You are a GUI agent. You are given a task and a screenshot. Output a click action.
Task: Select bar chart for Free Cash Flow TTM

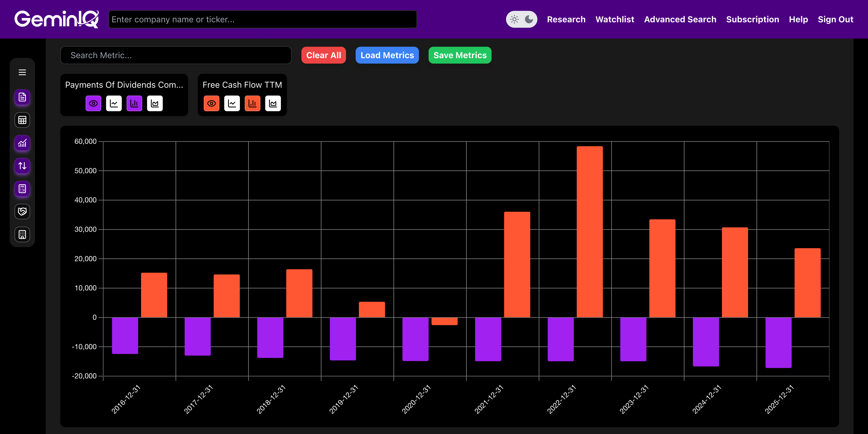click(252, 103)
